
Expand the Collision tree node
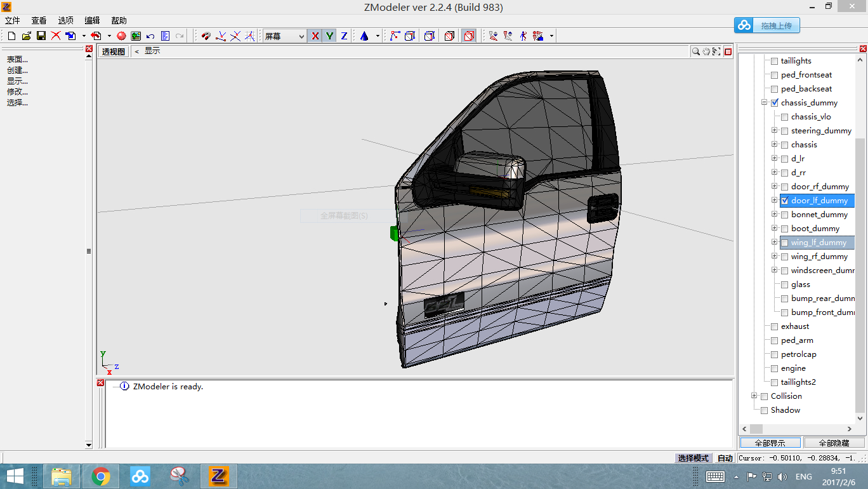pyautogui.click(x=754, y=396)
